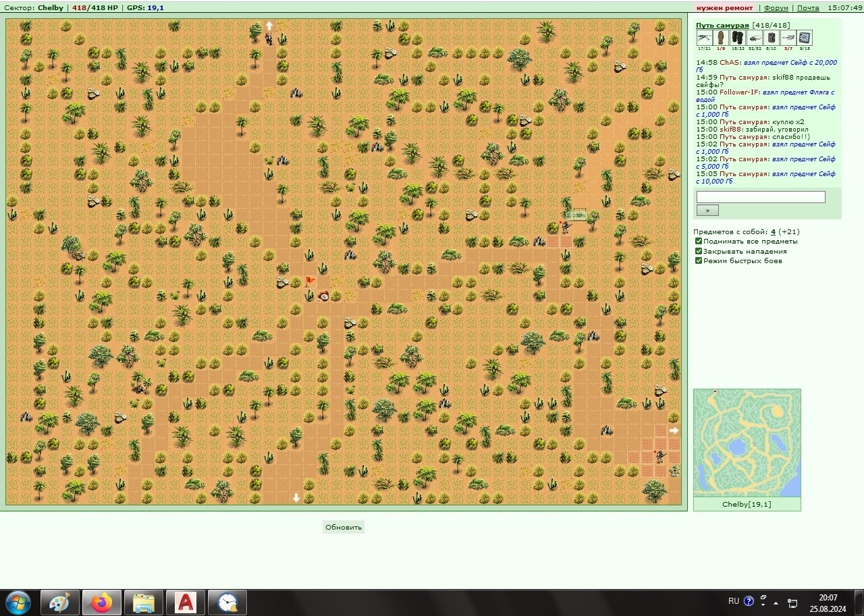Open the Почта link
The image size is (864, 616).
[808, 8]
